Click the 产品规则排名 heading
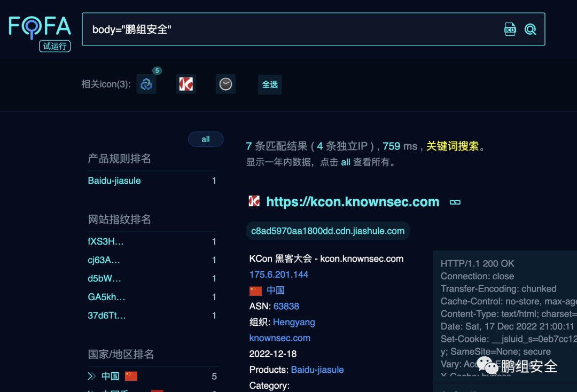 pyautogui.click(x=120, y=159)
